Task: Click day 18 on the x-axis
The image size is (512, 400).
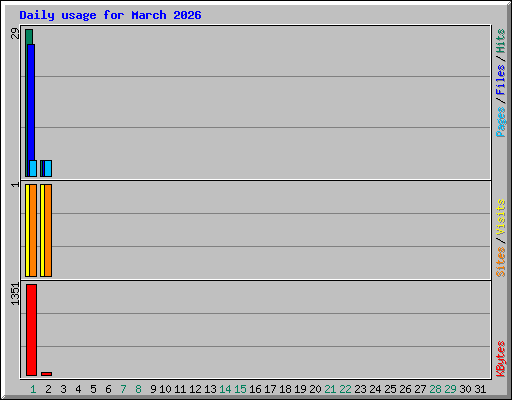Action: pos(285,389)
